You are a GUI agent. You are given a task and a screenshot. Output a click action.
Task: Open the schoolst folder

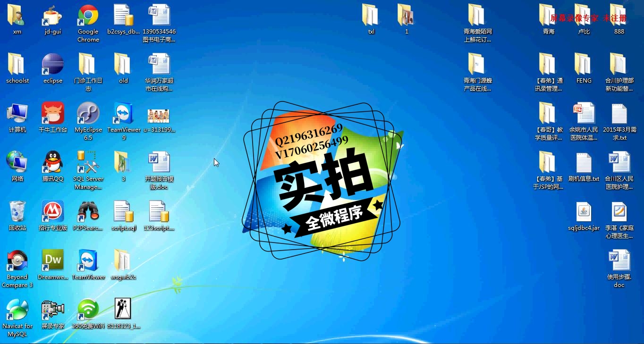(x=17, y=64)
